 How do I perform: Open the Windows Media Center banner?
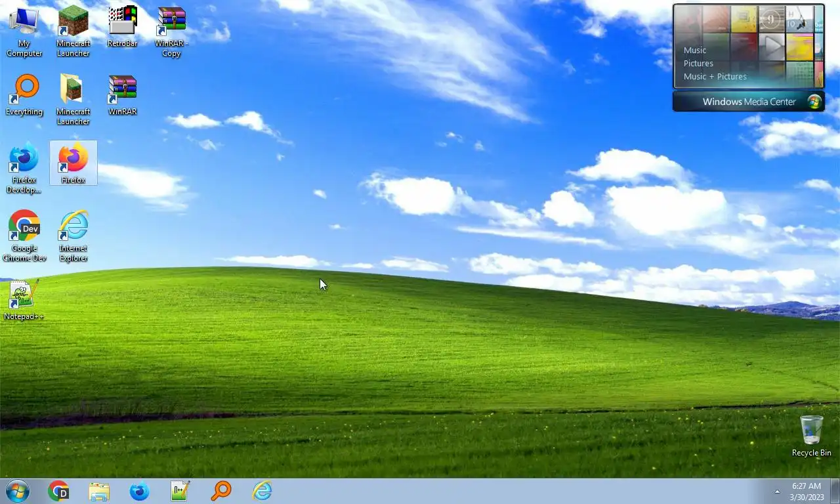click(x=749, y=102)
